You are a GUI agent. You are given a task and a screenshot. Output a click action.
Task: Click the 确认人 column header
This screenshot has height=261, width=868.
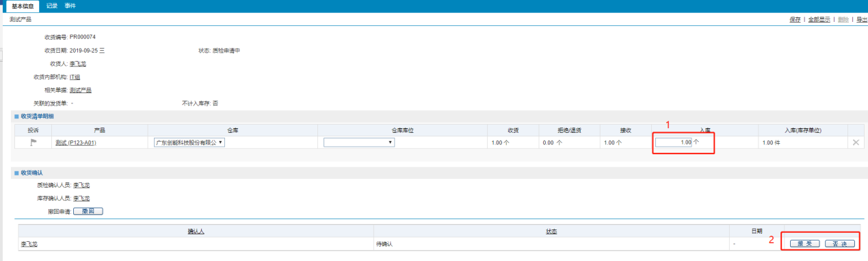click(x=196, y=231)
